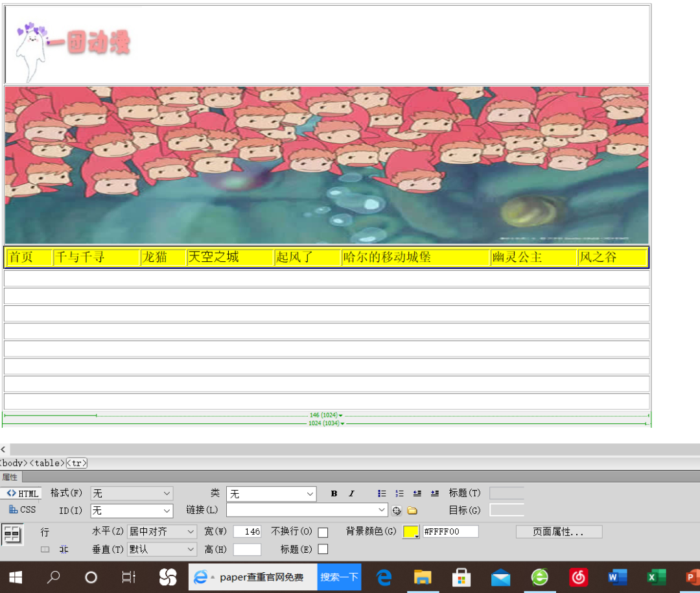This screenshot has width=700, height=593.
Task: Click the #FFFF00 color value field
Action: click(450, 532)
